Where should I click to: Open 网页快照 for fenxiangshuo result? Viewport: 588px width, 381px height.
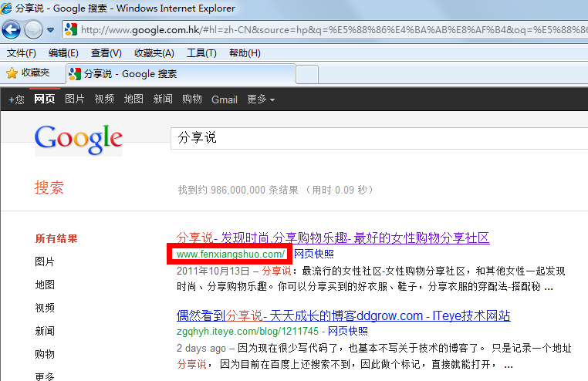pos(314,254)
